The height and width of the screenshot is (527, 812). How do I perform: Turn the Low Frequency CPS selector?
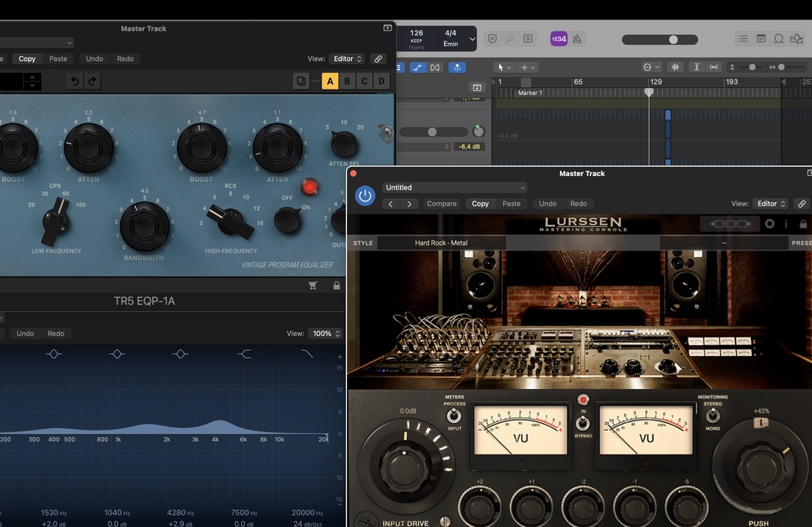(x=56, y=222)
